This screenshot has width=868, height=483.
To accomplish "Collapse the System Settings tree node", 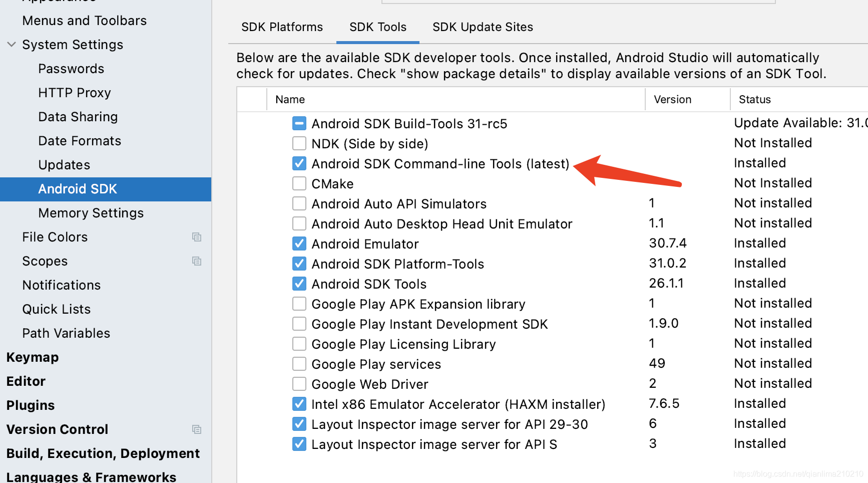I will pos(12,45).
